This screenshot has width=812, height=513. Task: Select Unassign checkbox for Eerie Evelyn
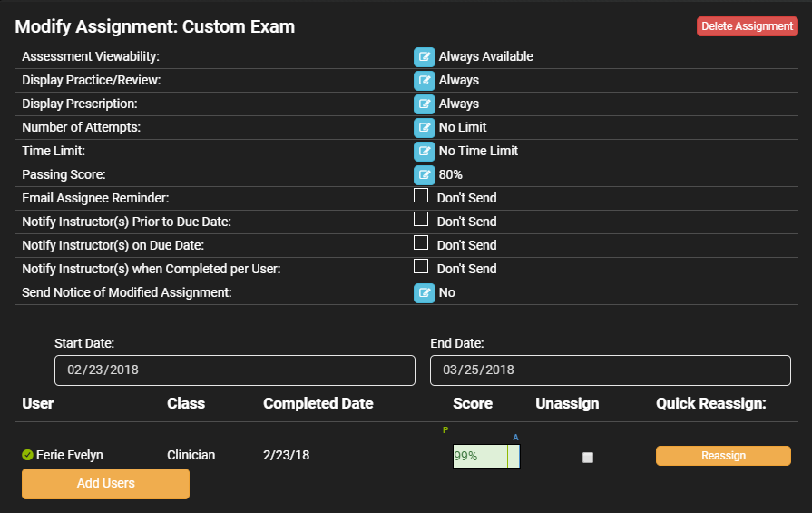pyautogui.click(x=588, y=458)
